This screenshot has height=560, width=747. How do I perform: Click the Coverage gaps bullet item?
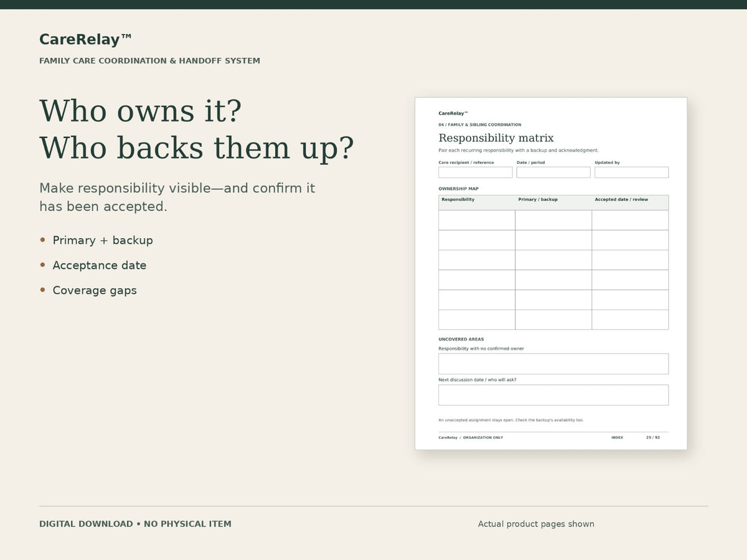click(95, 290)
